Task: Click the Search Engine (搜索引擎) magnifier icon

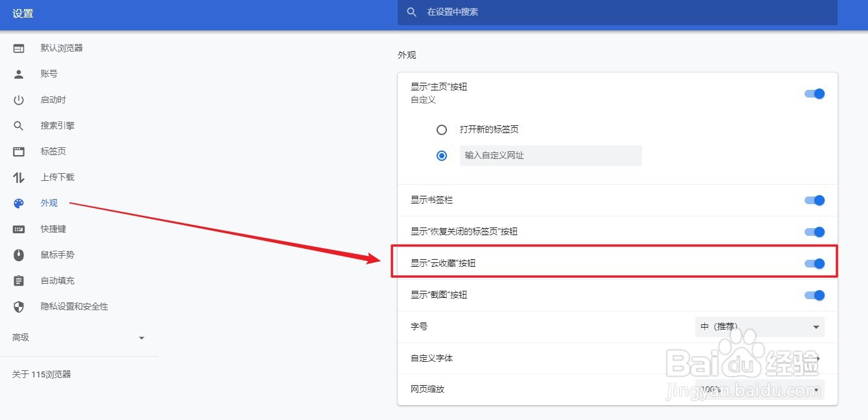Action: pyautogui.click(x=19, y=126)
